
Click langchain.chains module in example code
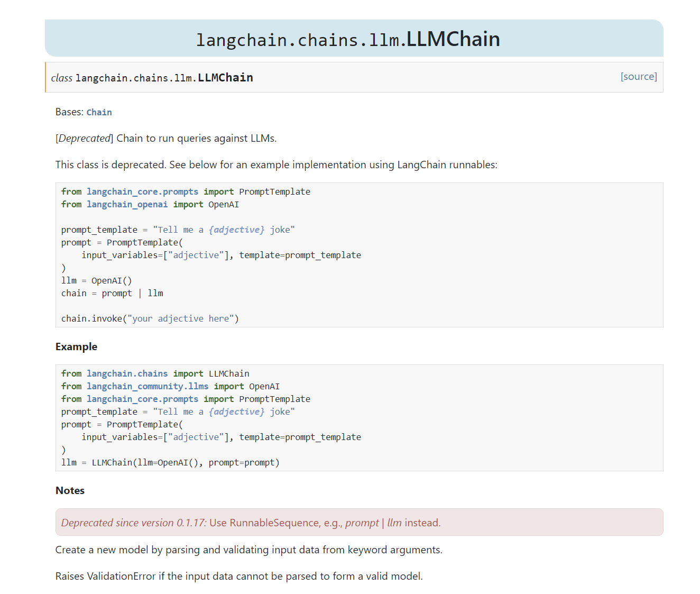[127, 373]
